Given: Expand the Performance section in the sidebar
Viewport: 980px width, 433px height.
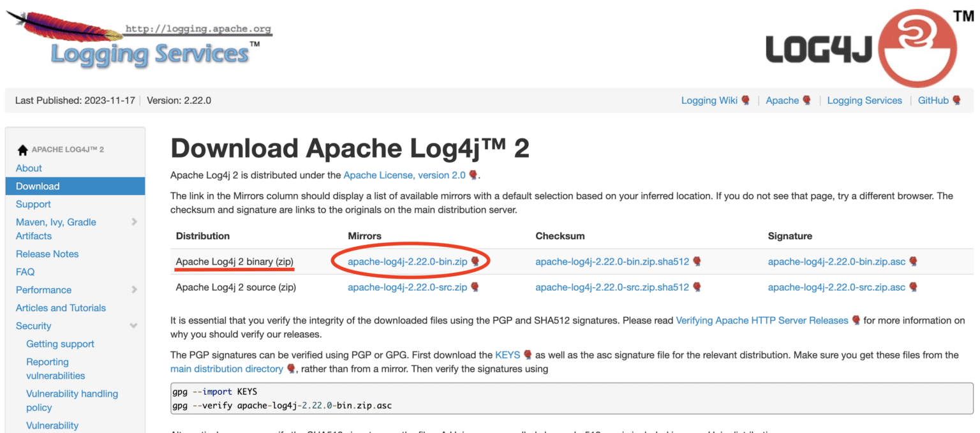Looking at the screenshot, I should (134, 290).
